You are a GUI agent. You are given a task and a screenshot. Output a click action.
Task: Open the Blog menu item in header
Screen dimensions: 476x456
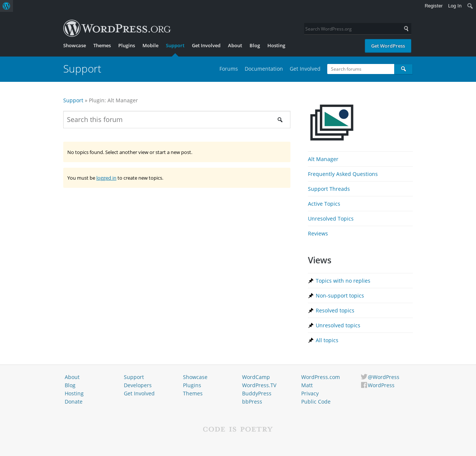(255, 45)
